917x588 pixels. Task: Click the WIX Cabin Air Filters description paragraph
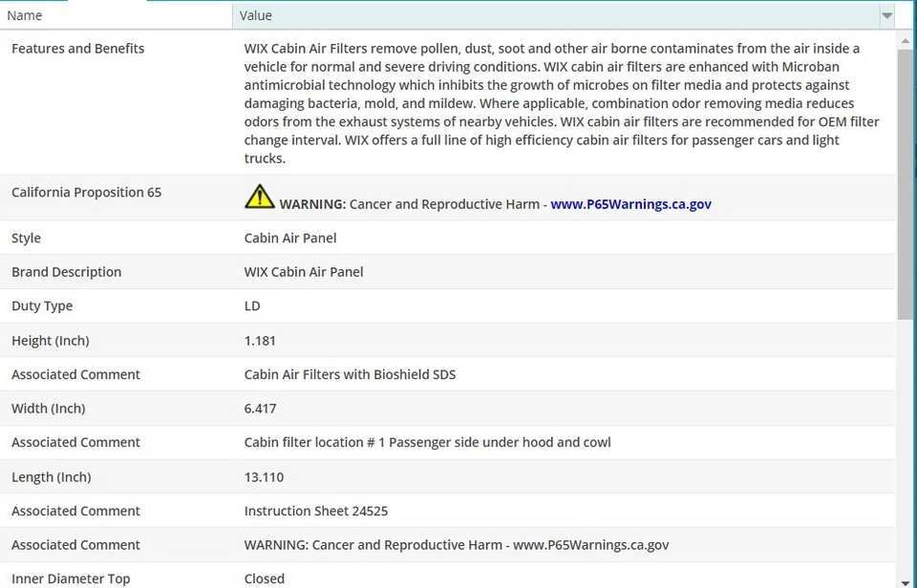tap(562, 103)
